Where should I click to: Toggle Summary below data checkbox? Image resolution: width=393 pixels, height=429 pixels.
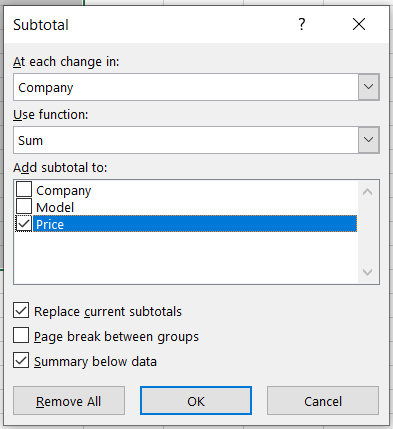click(21, 360)
